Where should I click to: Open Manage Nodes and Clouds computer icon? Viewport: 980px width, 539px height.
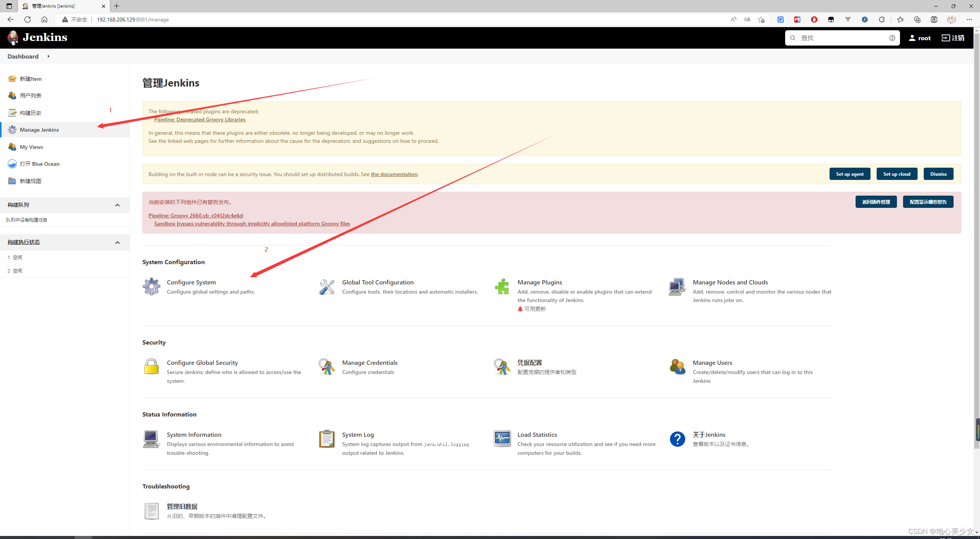677,286
